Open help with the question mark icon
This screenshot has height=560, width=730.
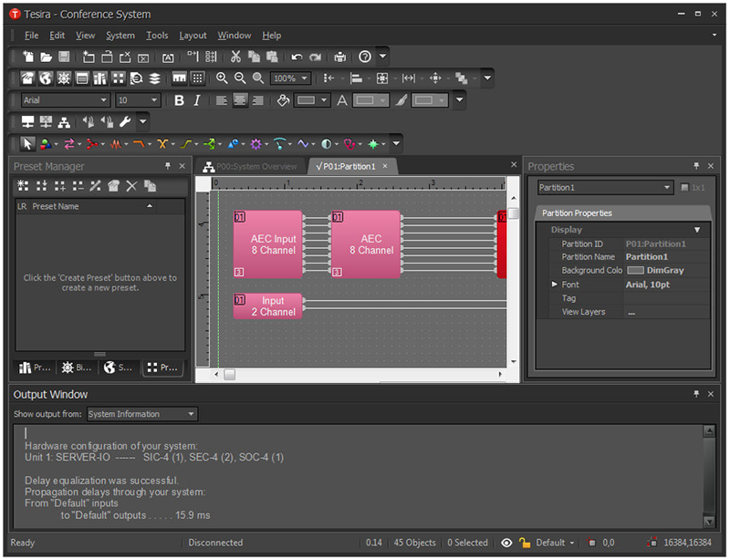click(x=365, y=57)
